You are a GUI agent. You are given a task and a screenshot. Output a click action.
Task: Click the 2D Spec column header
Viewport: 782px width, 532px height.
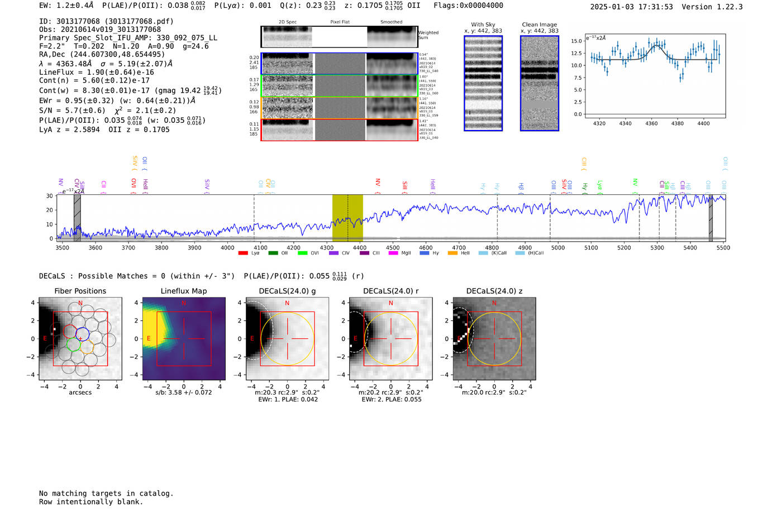pos(288,22)
